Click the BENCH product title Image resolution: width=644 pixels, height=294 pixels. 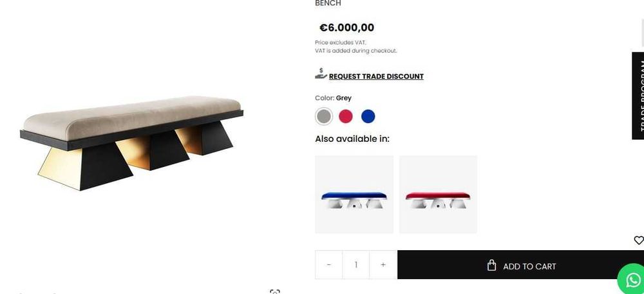tap(328, 3)
